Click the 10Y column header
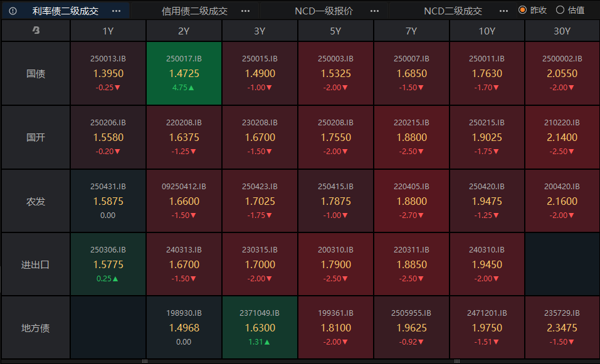Image resolution: width=600 pixels, height=364 pixels. 487,31
